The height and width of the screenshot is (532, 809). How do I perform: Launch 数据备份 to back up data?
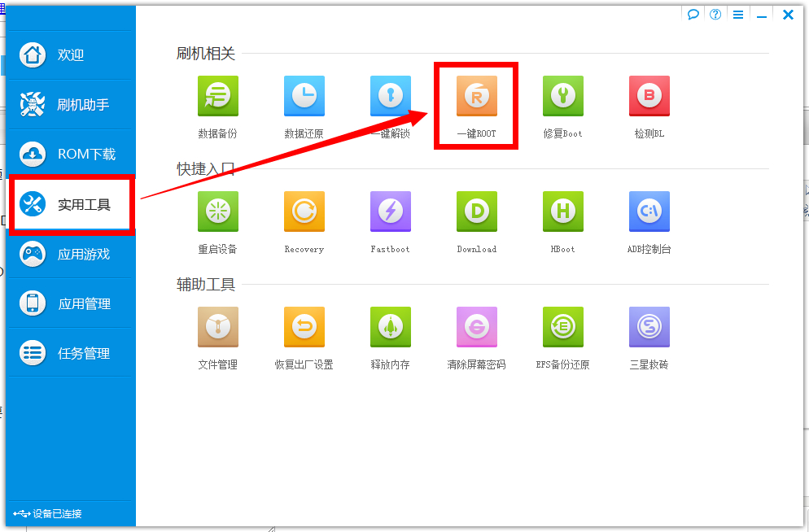[217, 96]
